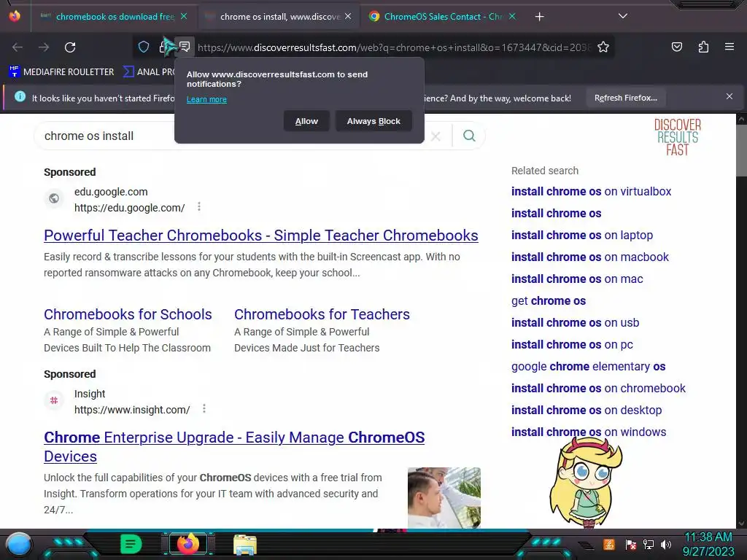Open the Extensions puzzle icon
Screen dimensions: 747x560
[703, 47]
